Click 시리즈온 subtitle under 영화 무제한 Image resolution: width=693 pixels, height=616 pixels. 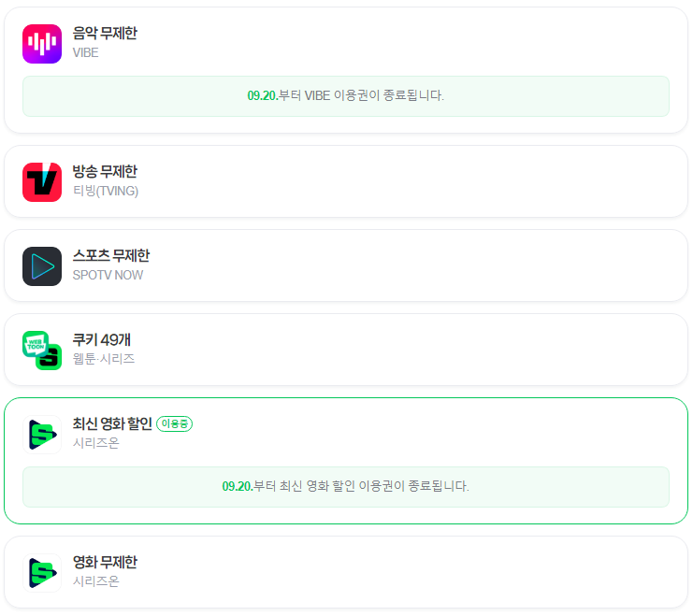[x=96, y=581]
